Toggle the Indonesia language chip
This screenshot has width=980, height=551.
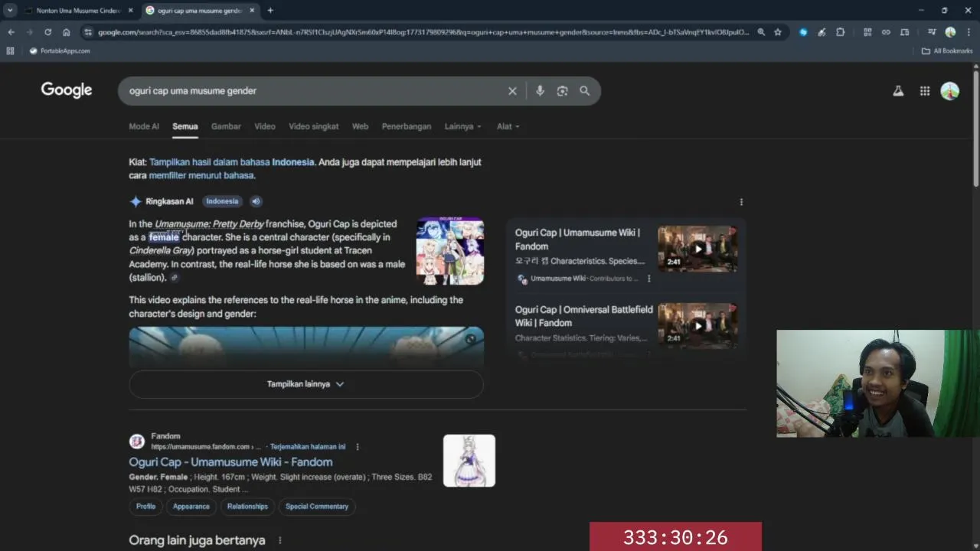pyautogui.click(x=222, y=201)
